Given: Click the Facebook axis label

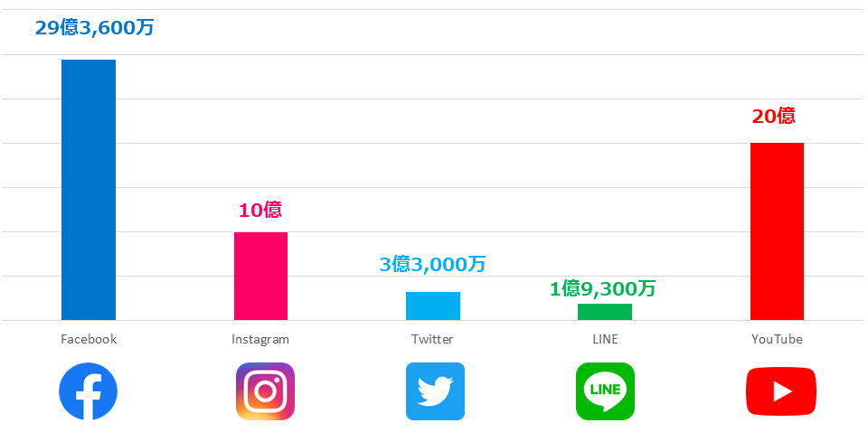Looking at the screenshot, I should coord(89,340).
